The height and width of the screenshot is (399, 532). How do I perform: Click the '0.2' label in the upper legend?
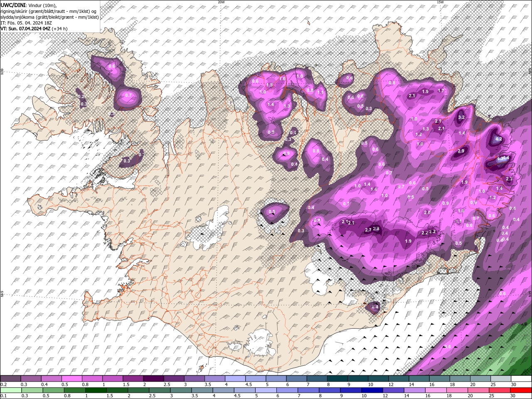[3, 384]
